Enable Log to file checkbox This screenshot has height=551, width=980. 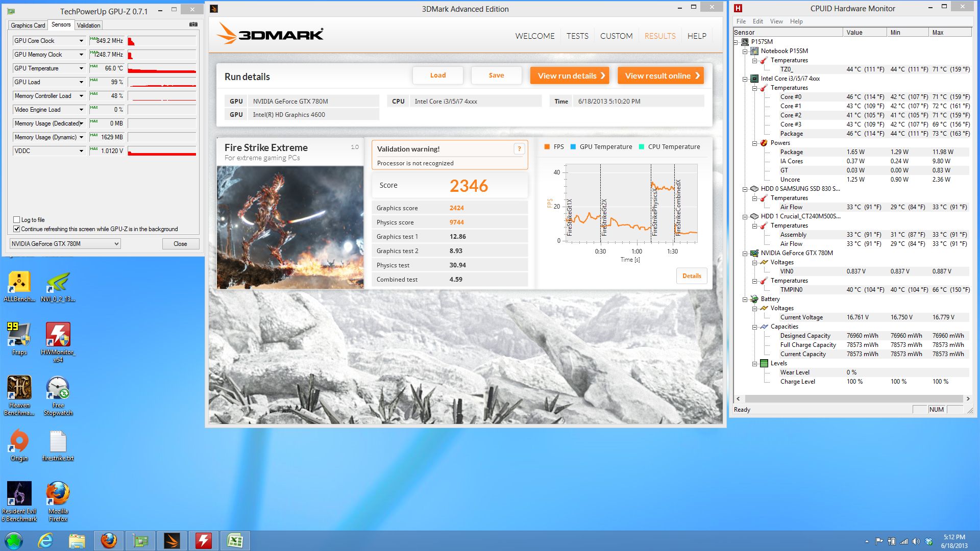[x=16, y=220]
